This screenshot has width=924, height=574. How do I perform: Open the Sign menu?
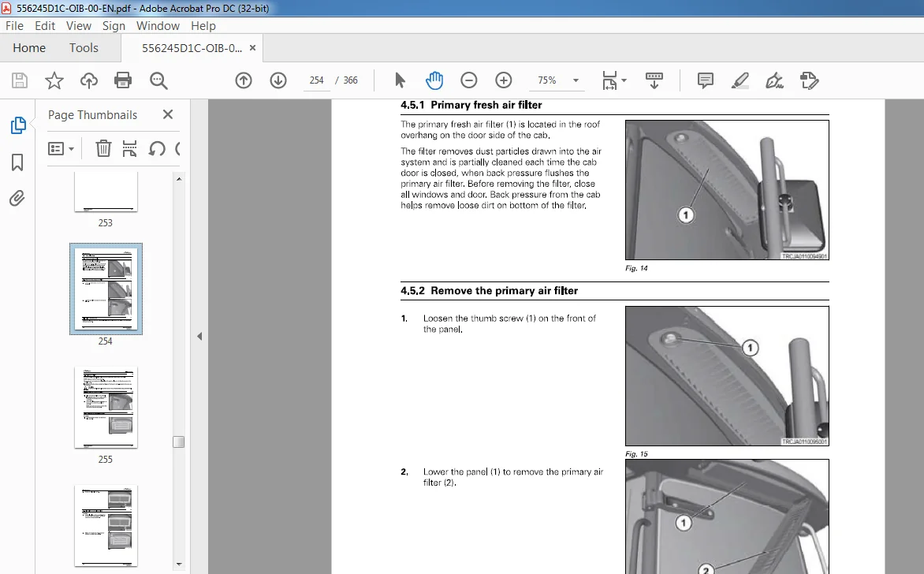tap(114, 26)
